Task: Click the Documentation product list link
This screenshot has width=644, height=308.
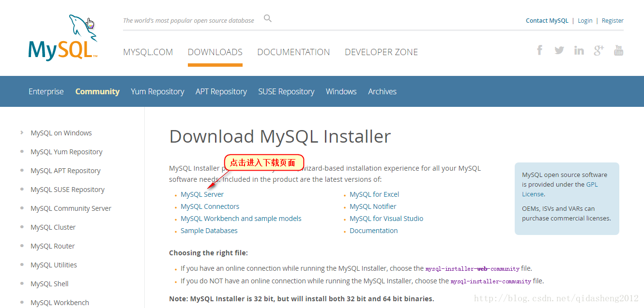Action: tap(373, 231)
